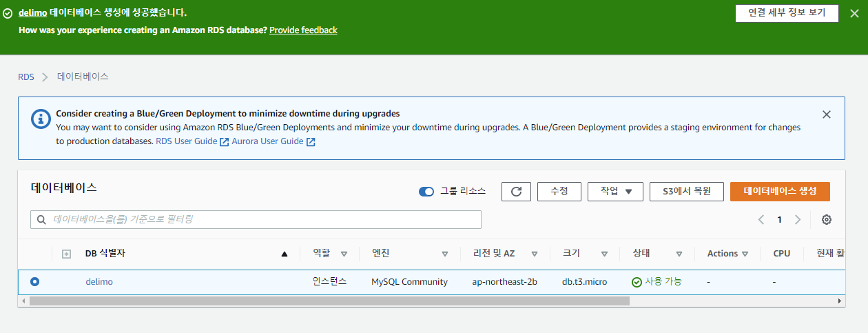Sort by 크기 column arrow
Image resolution: width=868 pixels, height=333 pixels.
pos(604,254)
